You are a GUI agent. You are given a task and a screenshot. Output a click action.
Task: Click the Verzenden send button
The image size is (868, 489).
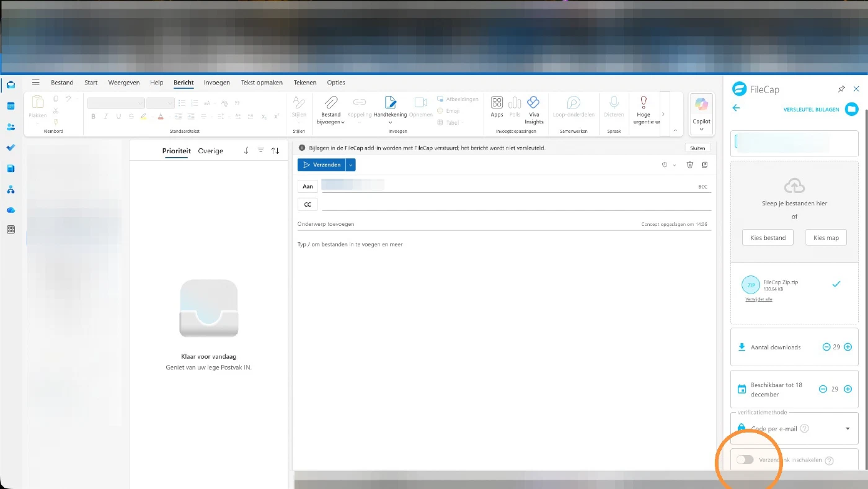(x=322, y=164)
